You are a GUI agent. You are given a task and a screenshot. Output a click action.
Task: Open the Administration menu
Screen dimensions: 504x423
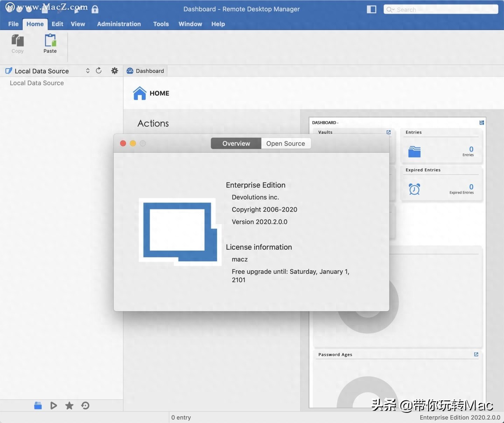coord(119,24)
